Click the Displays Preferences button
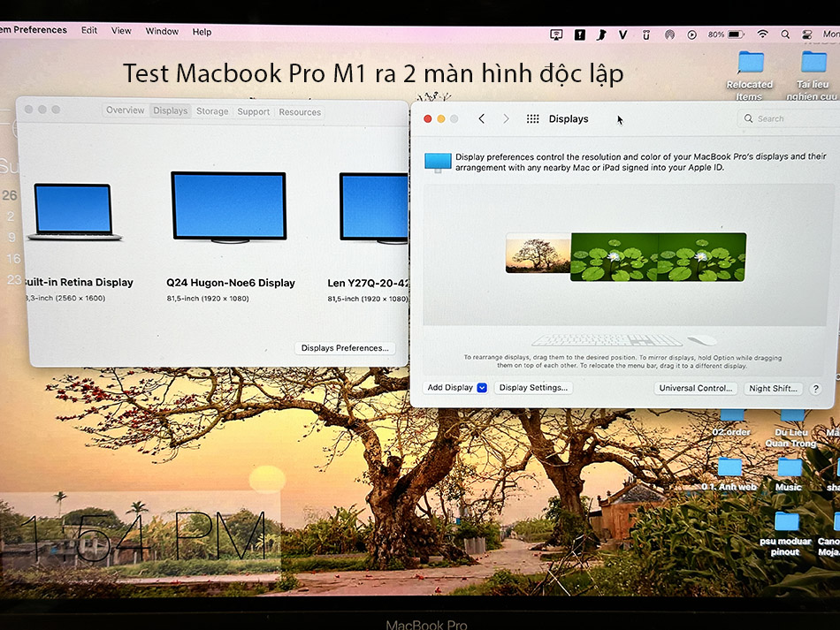 pyautogui.click(x=344, y=348)
